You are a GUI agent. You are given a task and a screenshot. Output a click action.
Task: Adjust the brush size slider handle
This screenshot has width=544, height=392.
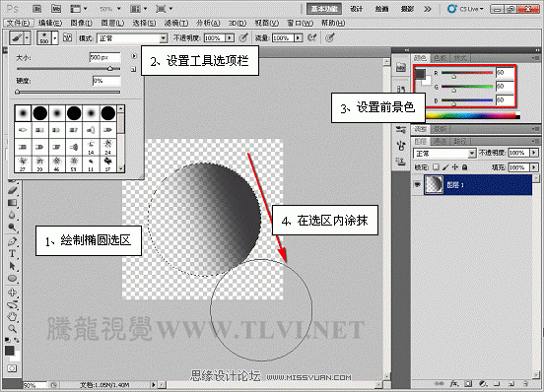110,69
